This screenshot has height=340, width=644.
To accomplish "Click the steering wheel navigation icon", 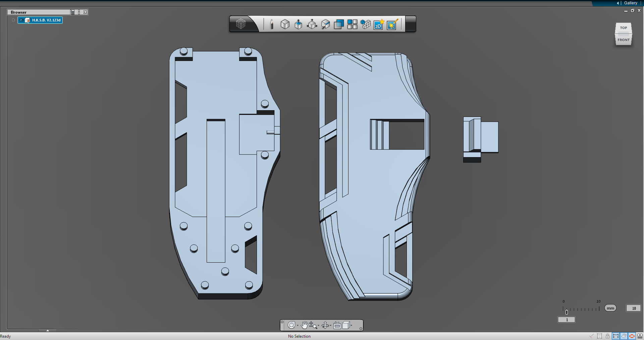I will 291,325.
